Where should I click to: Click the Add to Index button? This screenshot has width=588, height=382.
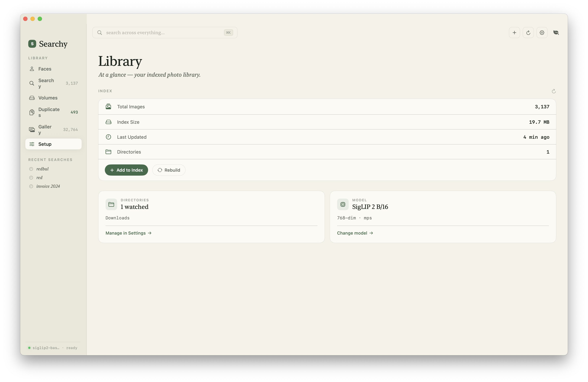click(126, 170)
